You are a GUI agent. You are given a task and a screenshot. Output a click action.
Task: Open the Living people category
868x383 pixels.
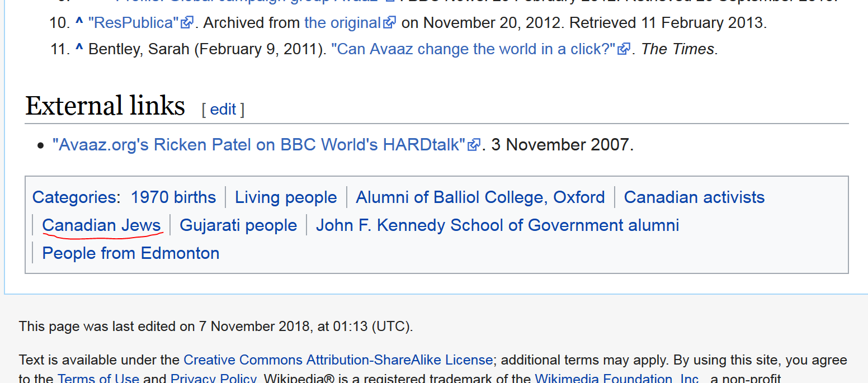(286, 197)
